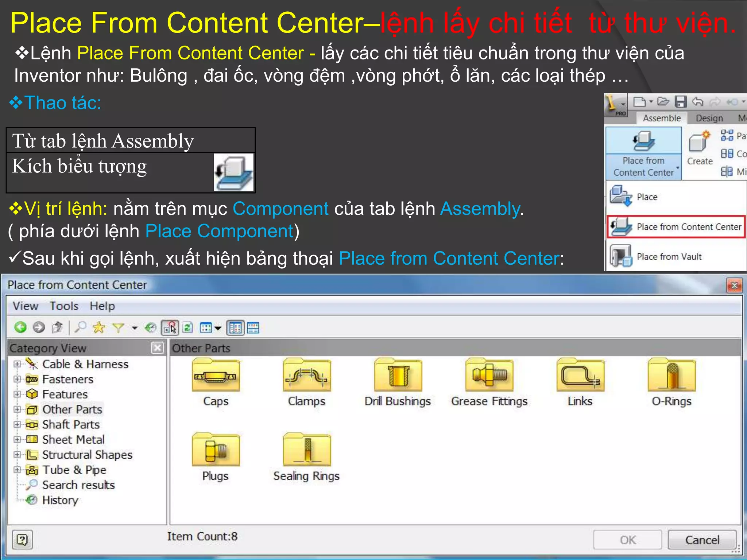Select Tube & Pipe category
This screenshot has height=560, width=747.
click(74, 470)
